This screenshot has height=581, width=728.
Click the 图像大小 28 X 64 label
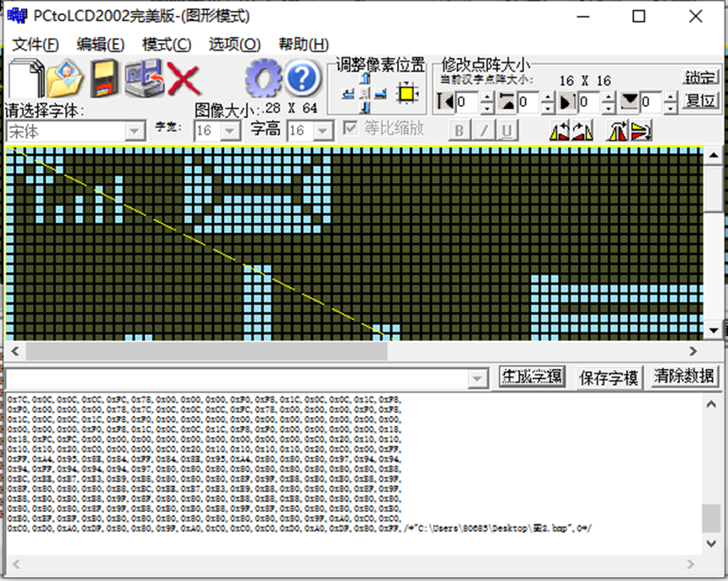(256, 109)
